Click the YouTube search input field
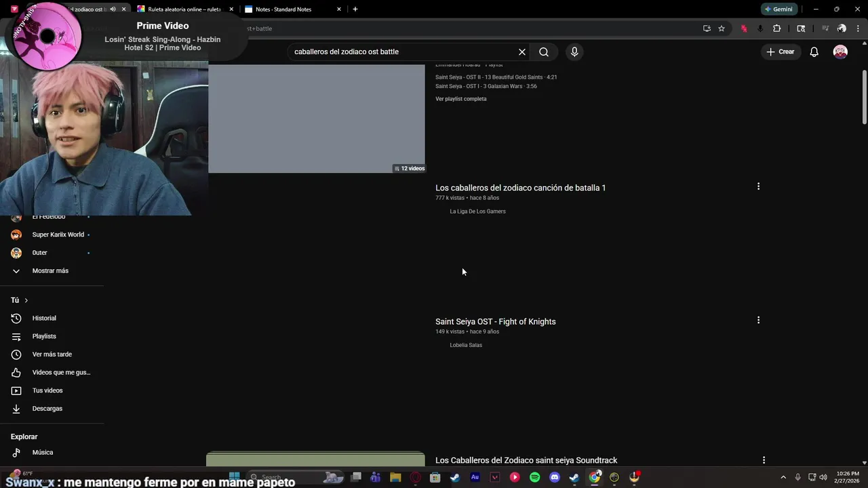The height and width of the screenshot is (488, 868). pos(402,52)
